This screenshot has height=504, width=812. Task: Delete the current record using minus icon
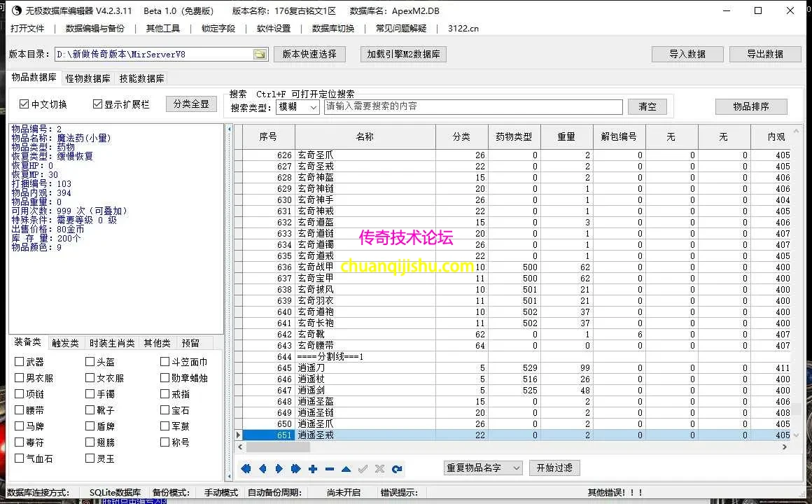point(328,468)
